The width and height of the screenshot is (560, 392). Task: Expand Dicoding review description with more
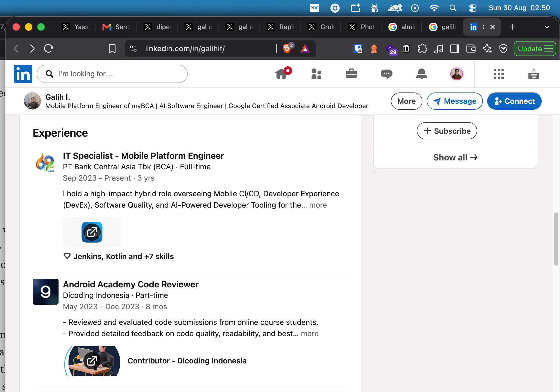pos(310,334)
